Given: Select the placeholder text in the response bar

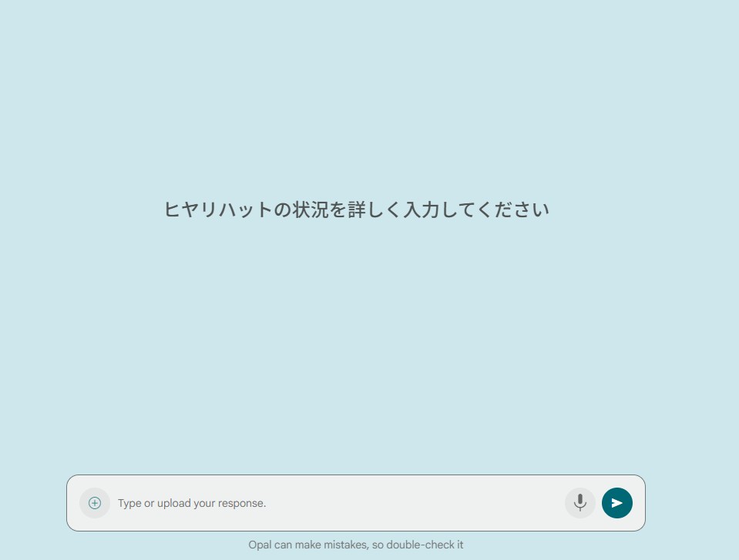Looking at the screenshot, I should [x=192, y=503].
